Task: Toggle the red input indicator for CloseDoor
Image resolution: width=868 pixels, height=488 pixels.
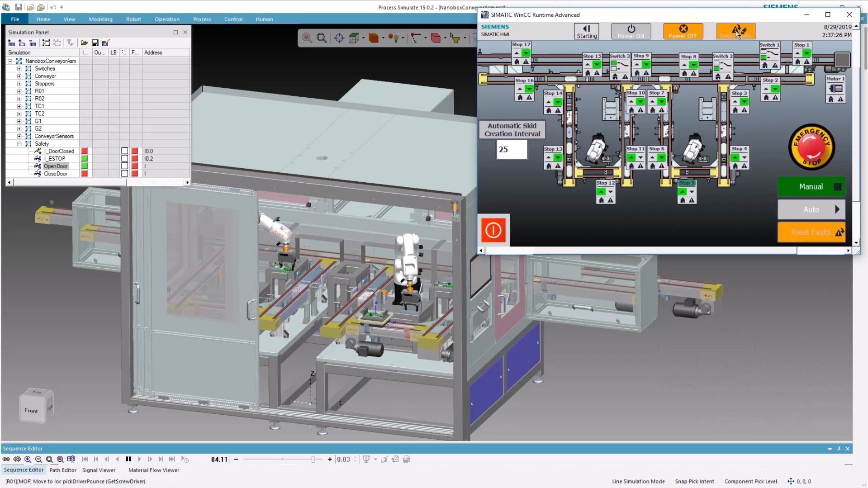Action: [84, 174]
